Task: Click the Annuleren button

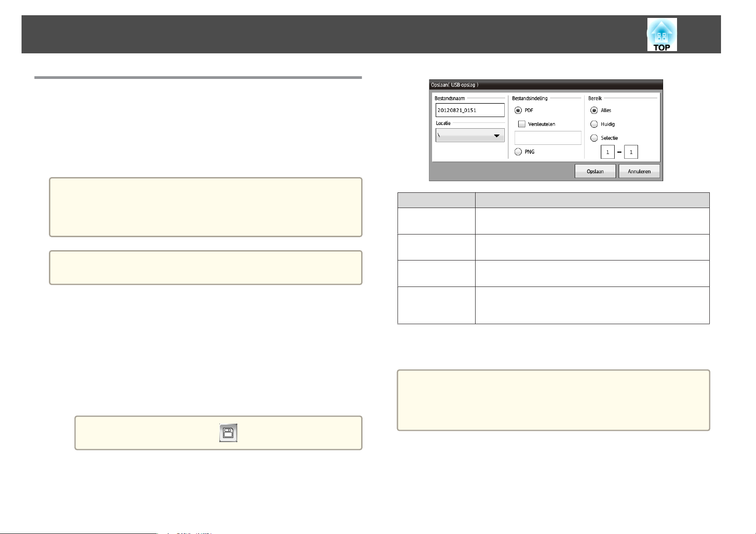Action: (x=639, y=171)
